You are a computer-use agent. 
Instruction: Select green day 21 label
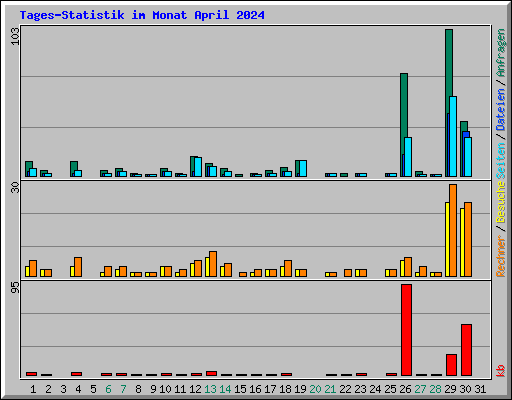coord(330,389)
